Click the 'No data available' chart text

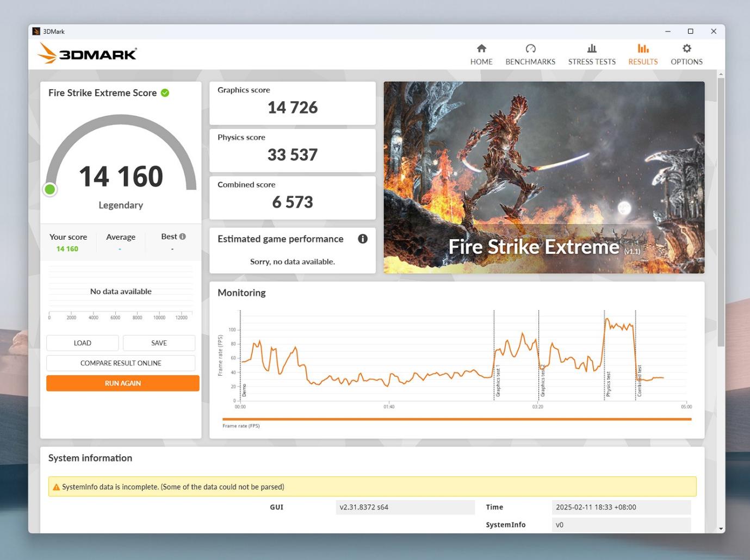pyautogui.click(x=121, y=291)
